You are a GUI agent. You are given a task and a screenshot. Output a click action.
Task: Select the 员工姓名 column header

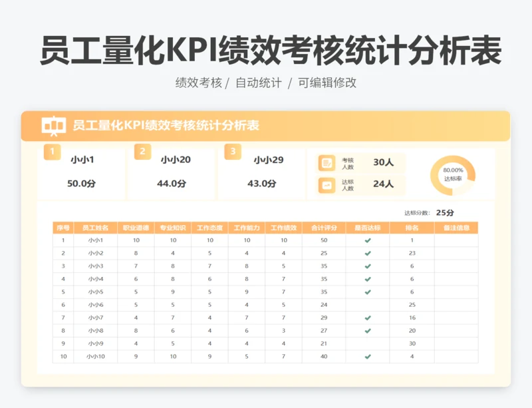pos(95,228)
